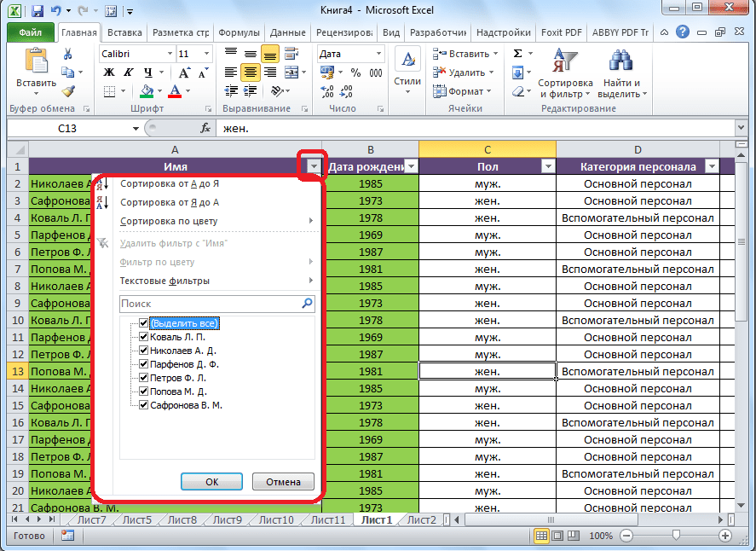Click the Отмена button
This screenshot has width=756, height=551.
283,481
